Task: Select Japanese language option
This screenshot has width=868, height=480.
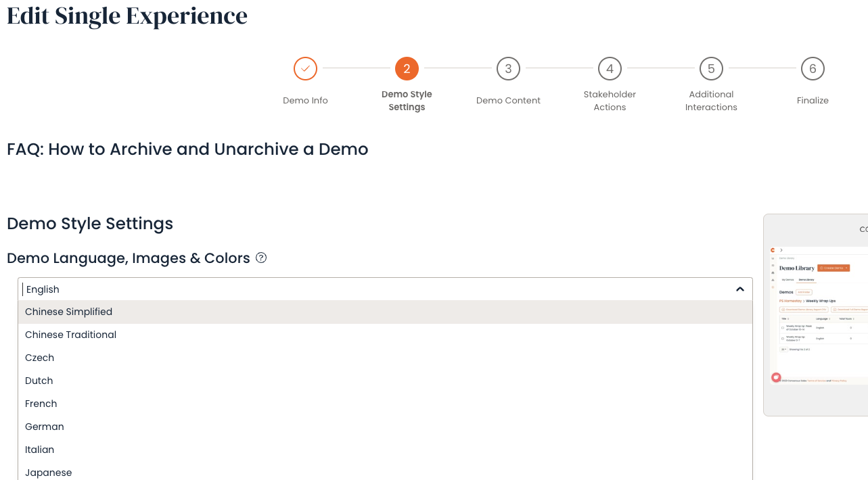Action: pos(385,471)
